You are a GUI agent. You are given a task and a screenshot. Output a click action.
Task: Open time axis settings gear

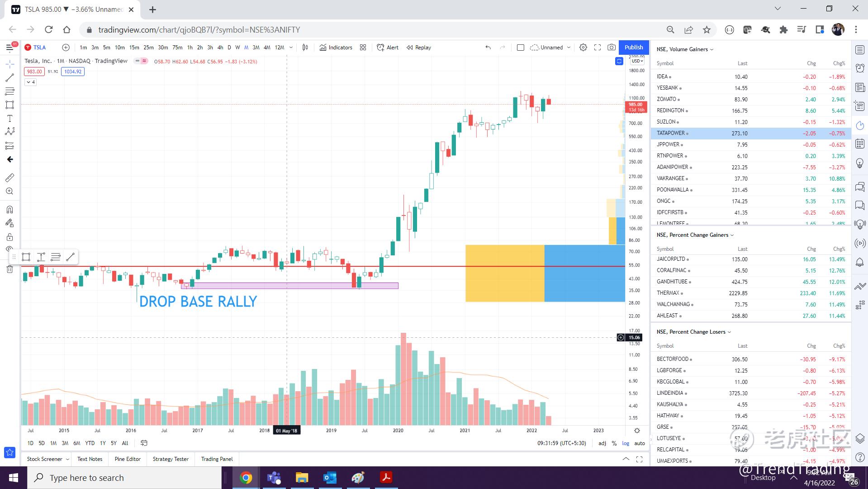637,431
